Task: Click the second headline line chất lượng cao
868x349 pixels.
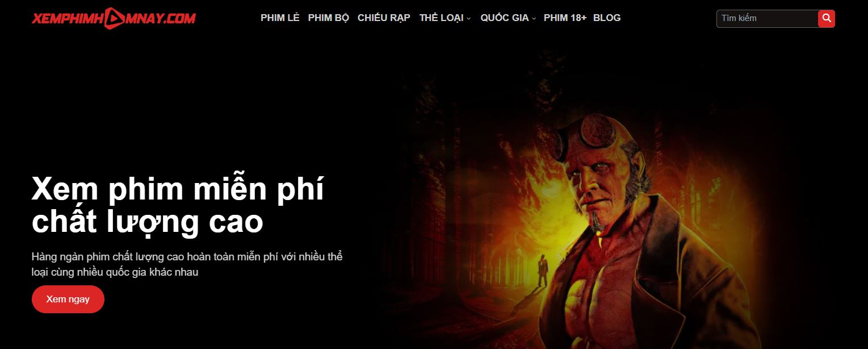Action: tap(148, 222)
